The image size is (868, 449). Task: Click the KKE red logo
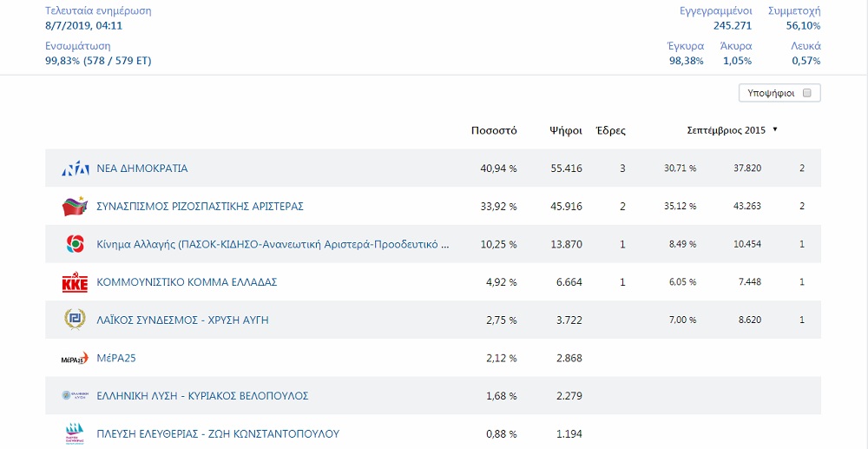coord(76,282)
